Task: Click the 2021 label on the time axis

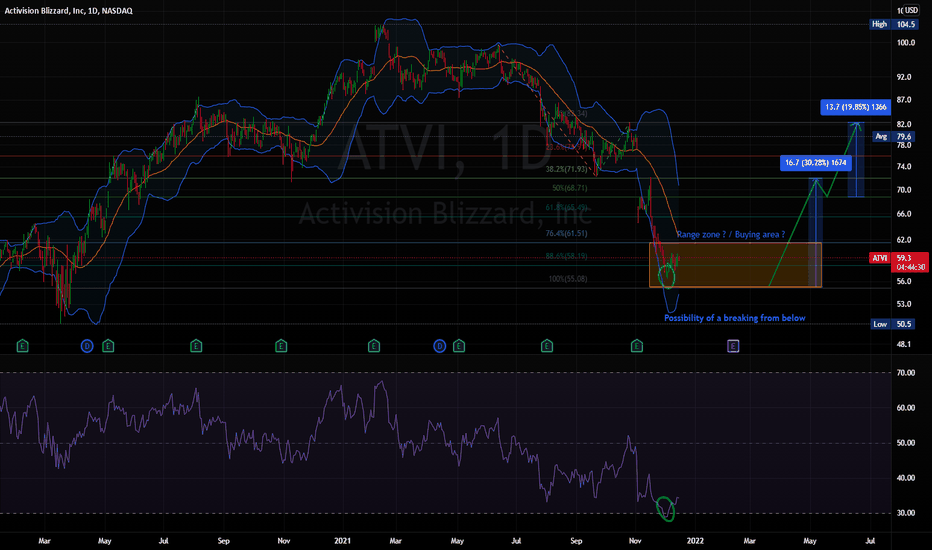Action: (342, 541)
